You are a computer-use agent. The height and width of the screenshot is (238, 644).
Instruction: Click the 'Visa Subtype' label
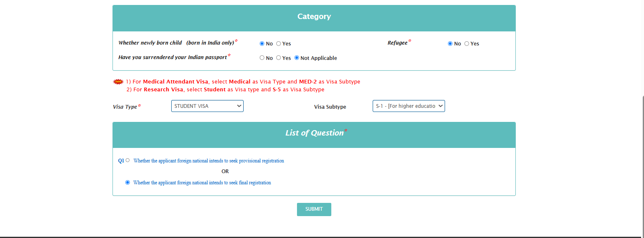330,107
